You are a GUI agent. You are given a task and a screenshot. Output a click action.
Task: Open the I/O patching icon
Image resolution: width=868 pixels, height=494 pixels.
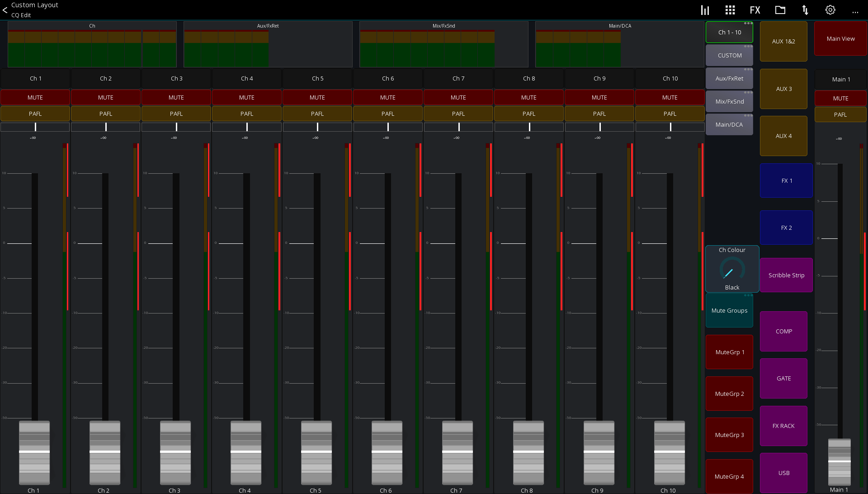point(805,9)
